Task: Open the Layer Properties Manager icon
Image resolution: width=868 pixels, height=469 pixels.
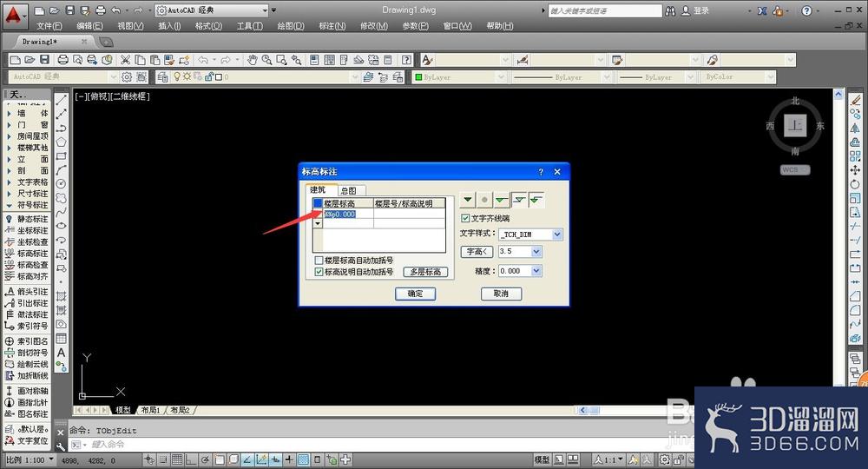Action: point(162,77)
